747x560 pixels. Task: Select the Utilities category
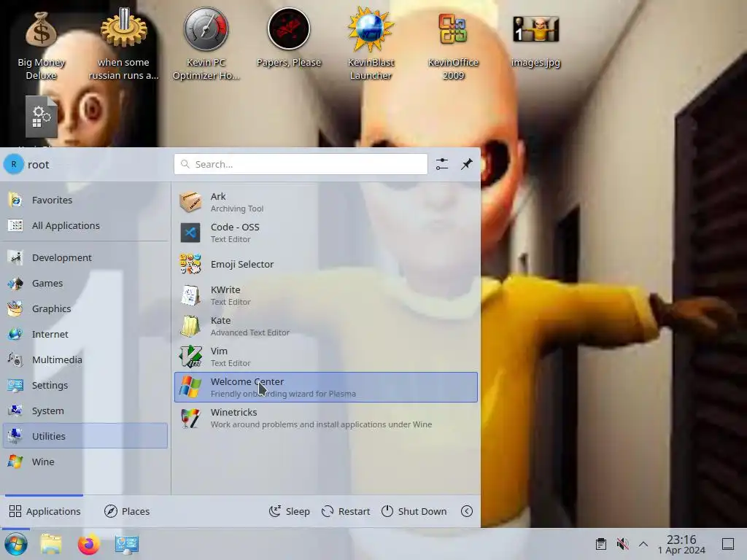[85, 436]
